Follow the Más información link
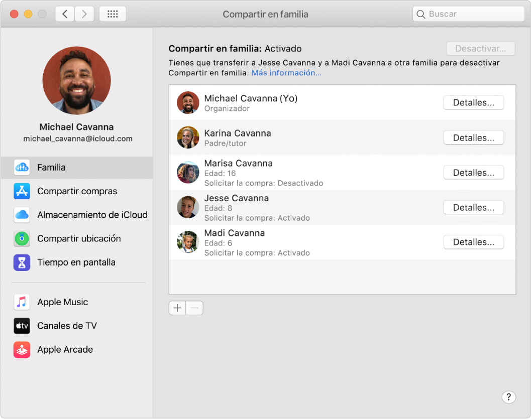532x419 pixels. point(286,73)
